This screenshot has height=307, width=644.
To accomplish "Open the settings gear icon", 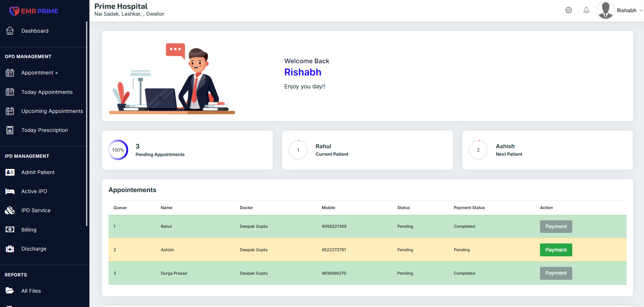I will [x=569, y=10].
